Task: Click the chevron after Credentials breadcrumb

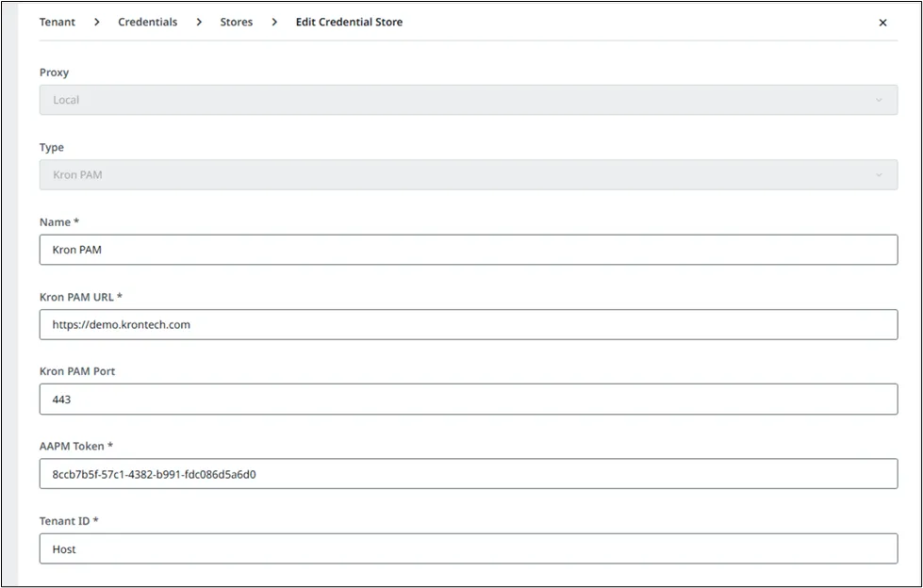Action: pyautogui.click(x=199, y=22)
